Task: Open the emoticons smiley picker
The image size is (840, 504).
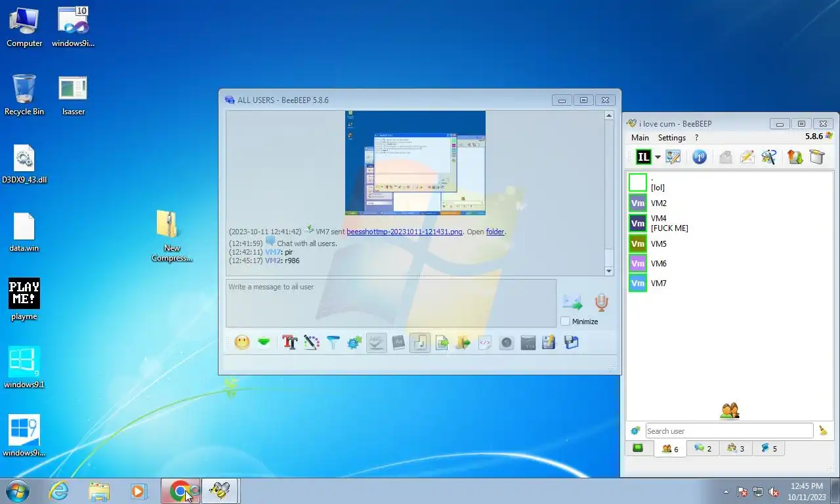Action: click(242, 343)
